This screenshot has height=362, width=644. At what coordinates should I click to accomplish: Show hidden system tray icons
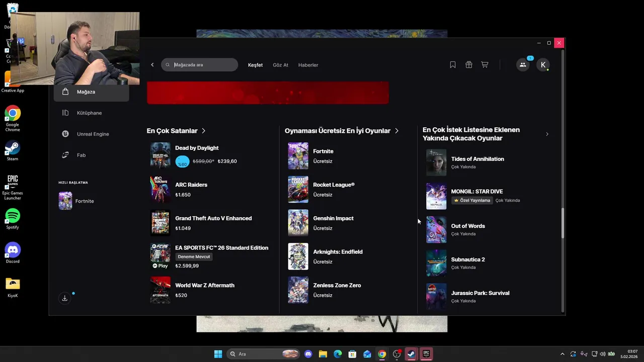click(562, 354)
